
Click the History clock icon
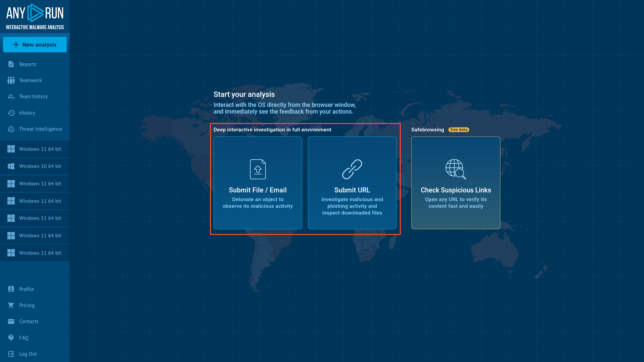tap(11, 113)
